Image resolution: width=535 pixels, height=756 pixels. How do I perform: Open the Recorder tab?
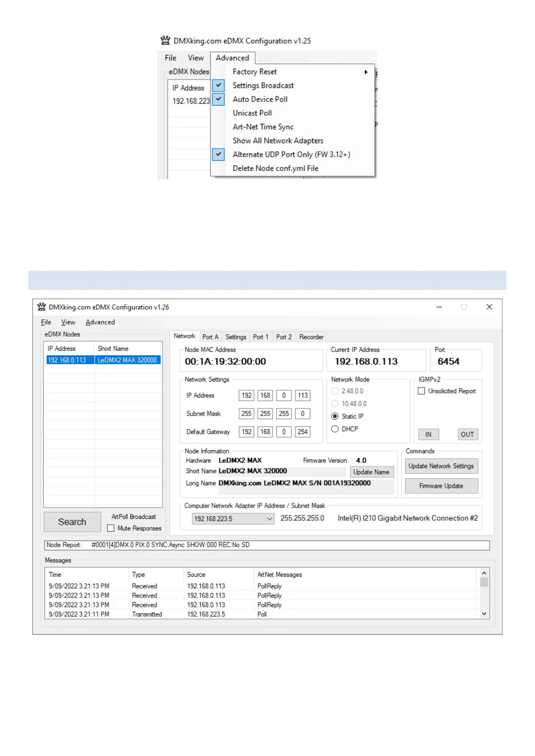(311, 337)
